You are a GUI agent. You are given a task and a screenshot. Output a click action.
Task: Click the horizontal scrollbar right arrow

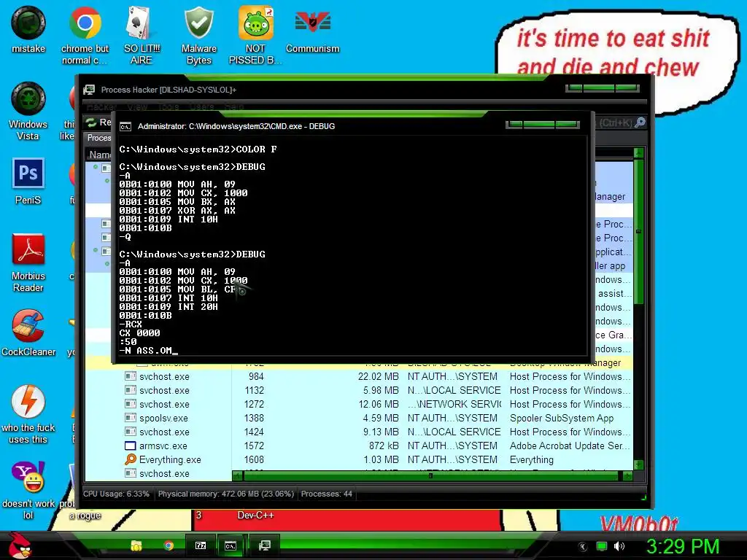(x=628, y=475)
